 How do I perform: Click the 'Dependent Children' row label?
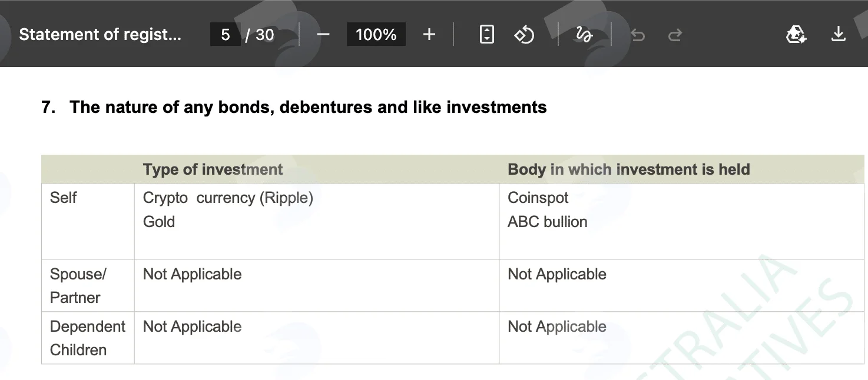(x=88, y=338)
